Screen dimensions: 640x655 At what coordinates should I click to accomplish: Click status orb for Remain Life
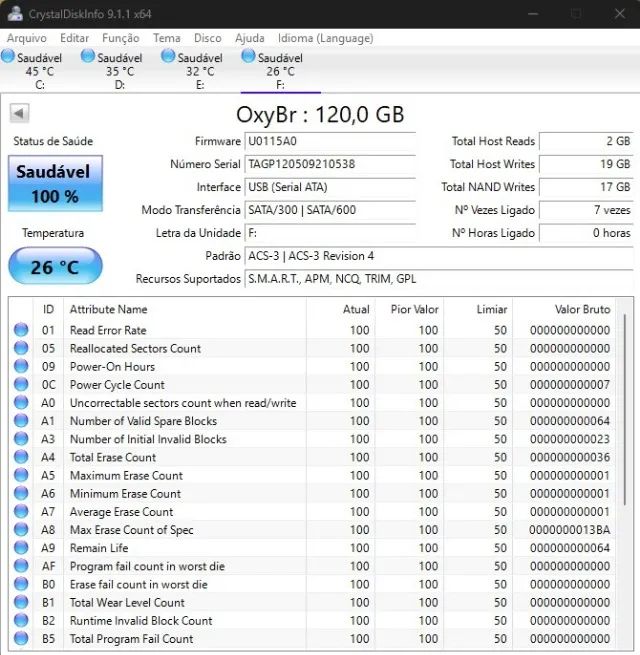[21, 548]
